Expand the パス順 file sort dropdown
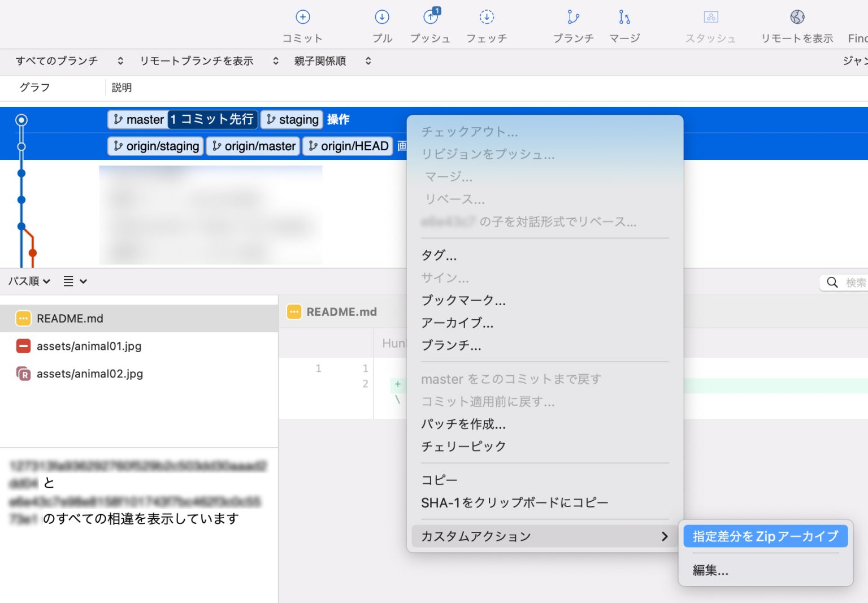The width and height of the screenshot is (868, 603). pos(28,281)
